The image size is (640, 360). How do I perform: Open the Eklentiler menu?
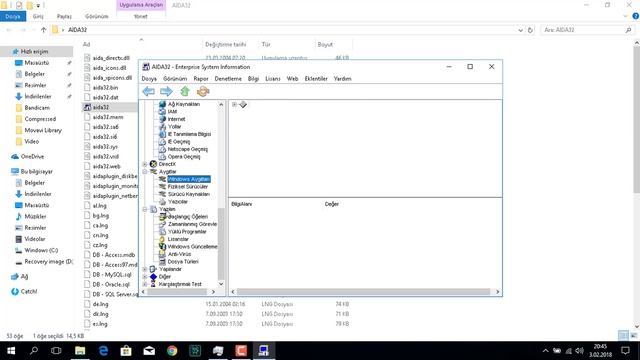click(x=316, y=79)
